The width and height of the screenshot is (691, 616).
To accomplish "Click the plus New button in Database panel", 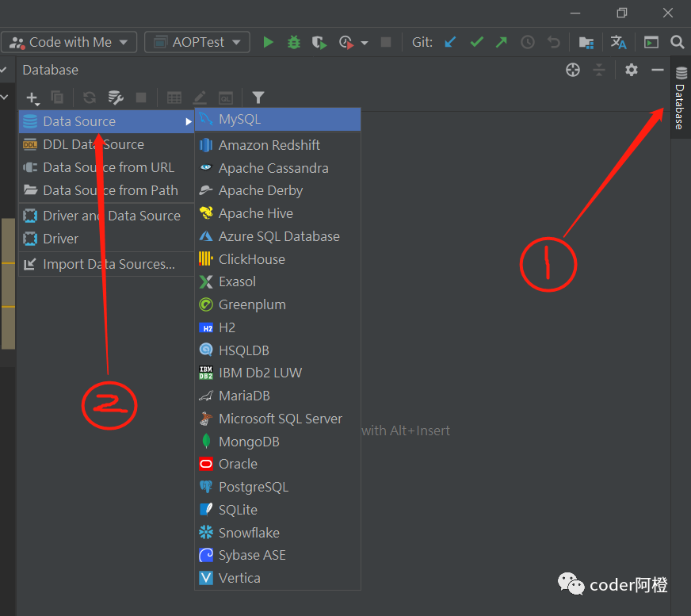I will coord(32,98).
